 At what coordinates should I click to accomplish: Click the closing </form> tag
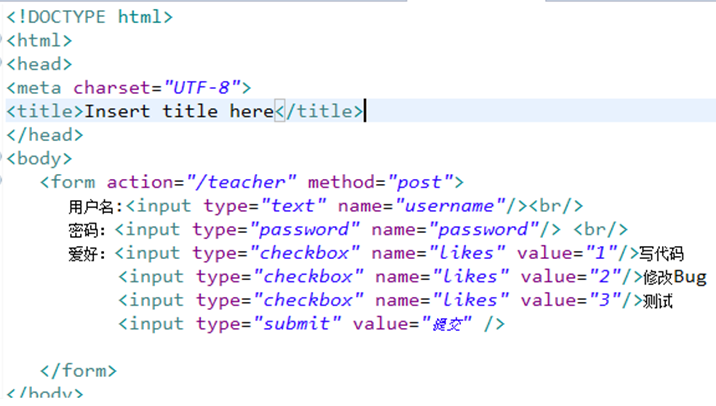(79, 371)
